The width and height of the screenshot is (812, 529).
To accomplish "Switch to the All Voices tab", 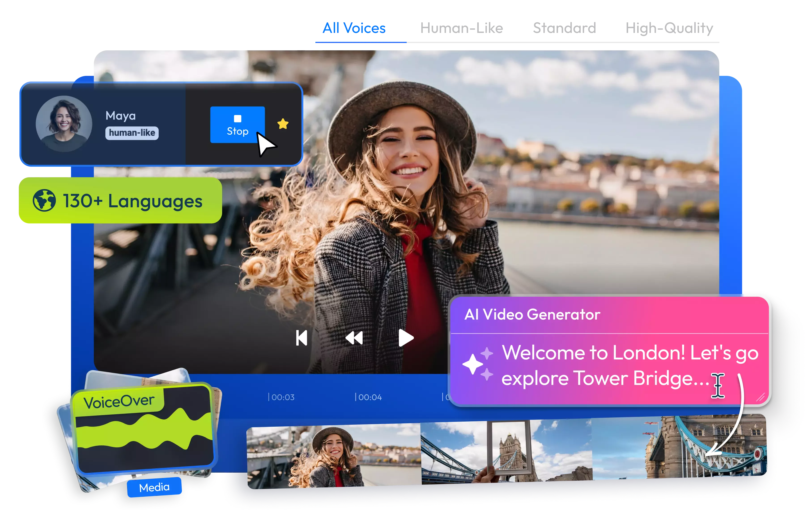I will tap(354, 28).
